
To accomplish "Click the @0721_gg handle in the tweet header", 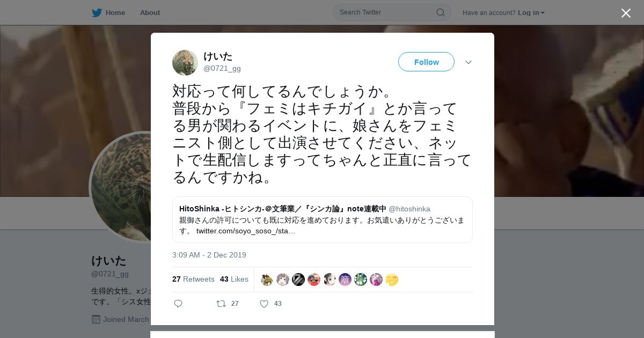I will pos(222,68).
